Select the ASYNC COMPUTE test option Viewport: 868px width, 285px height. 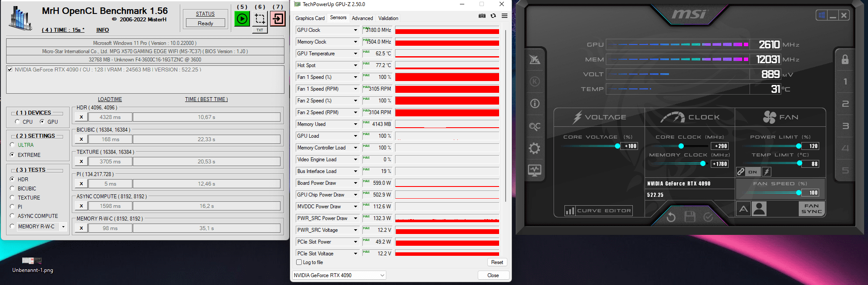click(12, 216)
